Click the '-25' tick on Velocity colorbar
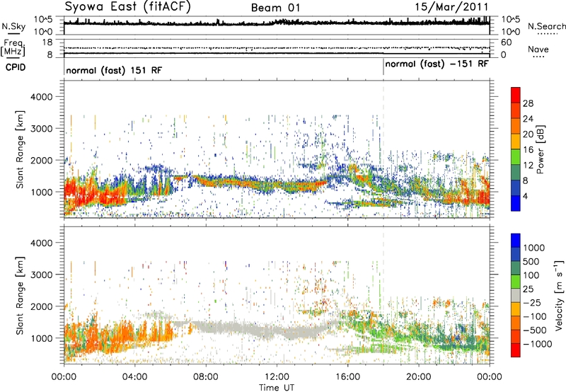This screenshot has width=566, height=392. (532, 302)
